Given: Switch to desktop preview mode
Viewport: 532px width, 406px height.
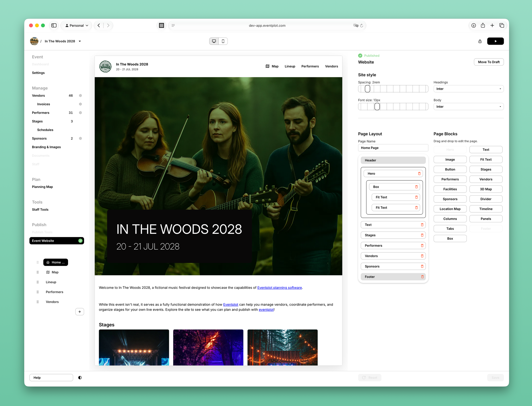Looking at the screenshot, I should [214, 41].
